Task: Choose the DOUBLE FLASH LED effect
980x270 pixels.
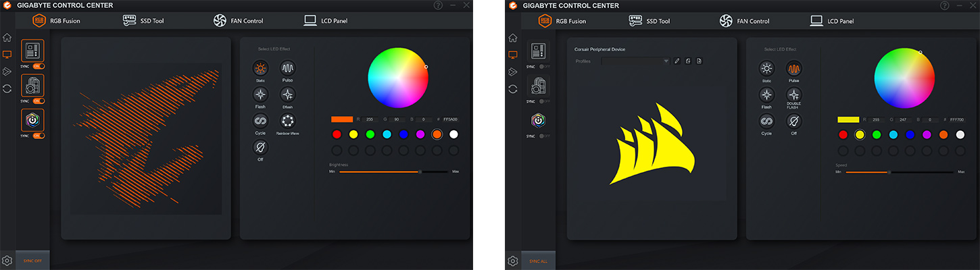Action: tap(793, 94)
